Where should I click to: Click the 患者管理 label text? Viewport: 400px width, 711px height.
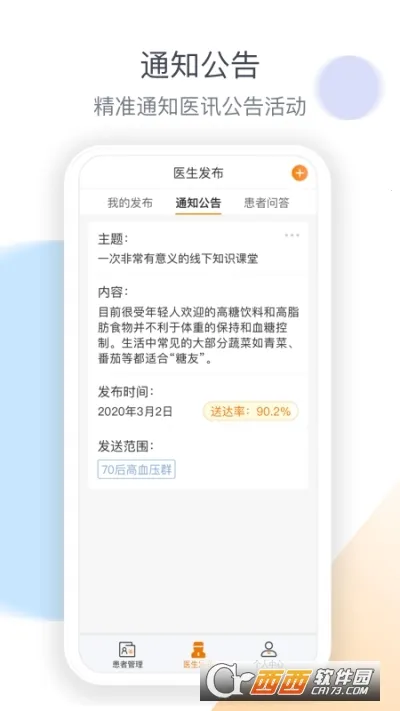point(127,664)
